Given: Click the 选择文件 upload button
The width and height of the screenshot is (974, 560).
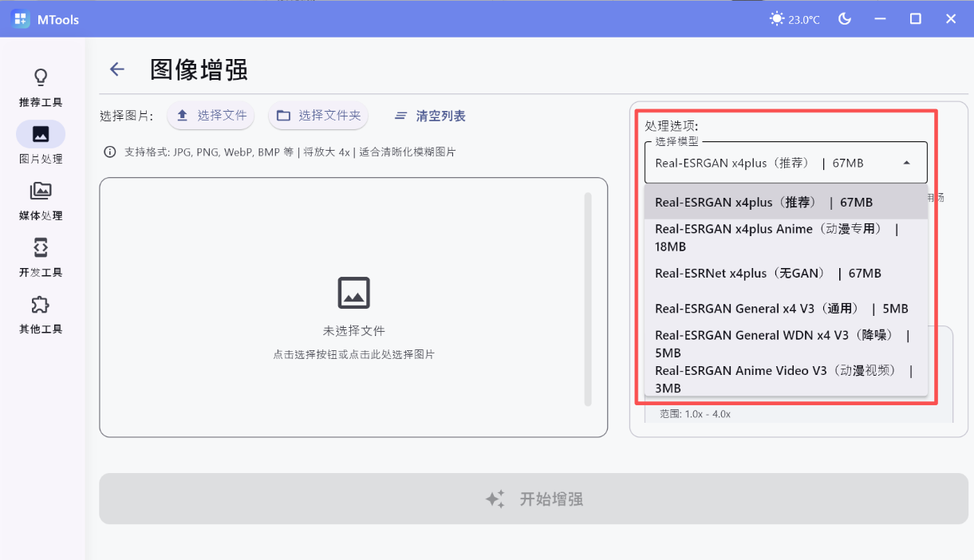Looking at the screenshot, I should coord(211,116).
